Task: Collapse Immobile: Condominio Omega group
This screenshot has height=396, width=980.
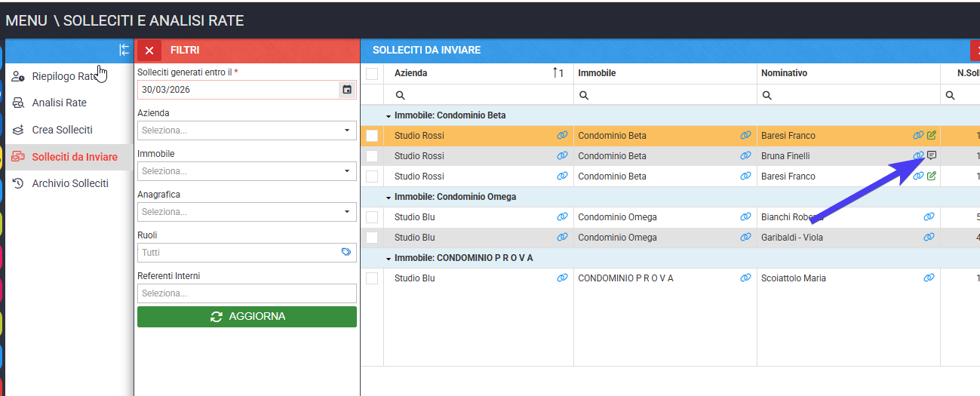Action: pos(389,198)
